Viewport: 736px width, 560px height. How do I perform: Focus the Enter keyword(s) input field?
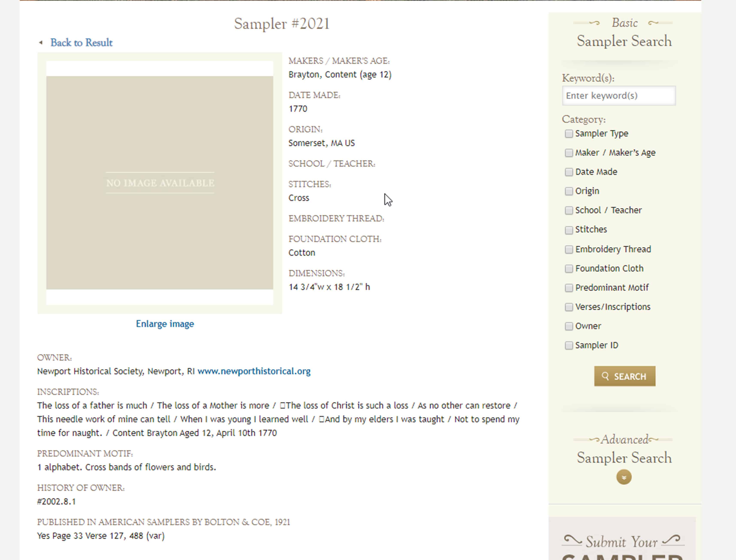618,96
